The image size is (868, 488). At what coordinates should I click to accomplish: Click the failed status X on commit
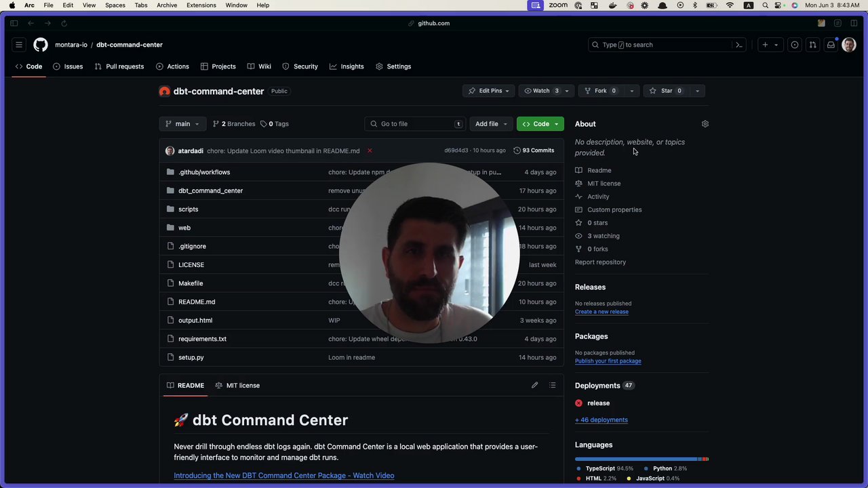pyautogui.click(x=370, y=150)
